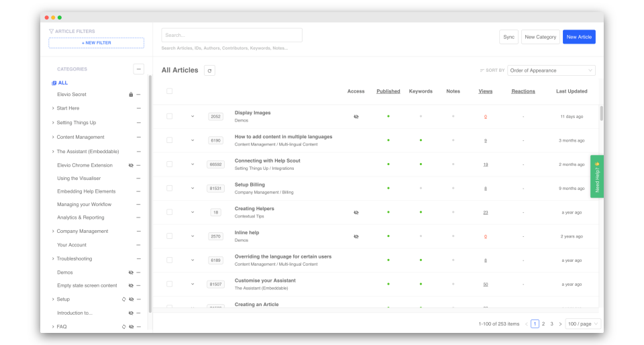This screenshot has width=644, height=345.
Task: Click into the article search field
Action: coord(231,35)
